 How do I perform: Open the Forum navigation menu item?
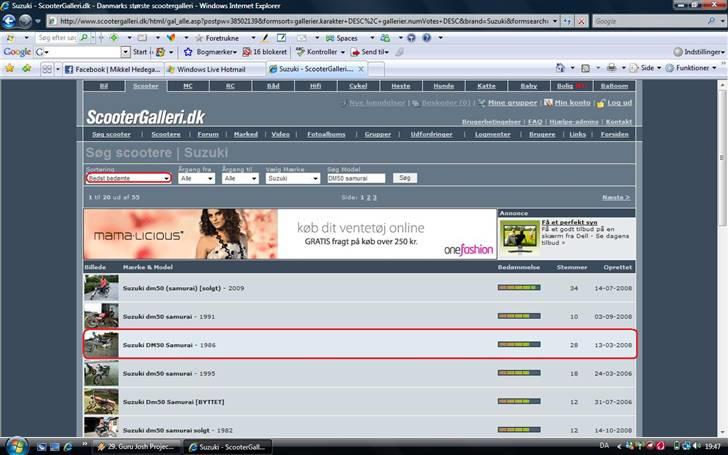[x=207, y=134]
